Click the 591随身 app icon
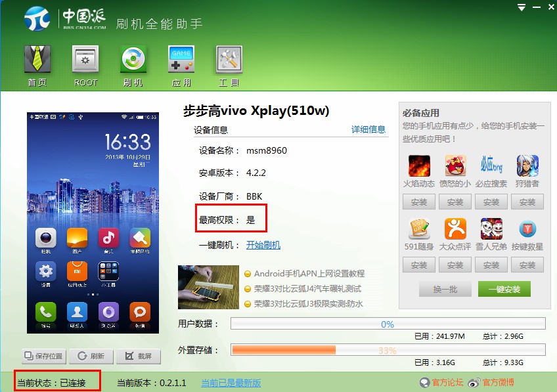The image size is (557, 392). click(x=419, y=229)
